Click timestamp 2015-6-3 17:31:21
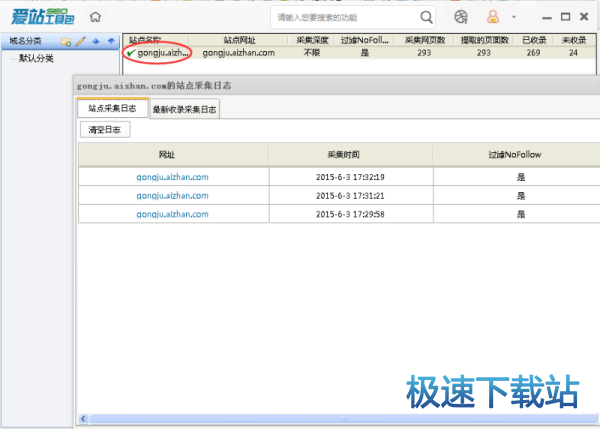 click(350, 196)
